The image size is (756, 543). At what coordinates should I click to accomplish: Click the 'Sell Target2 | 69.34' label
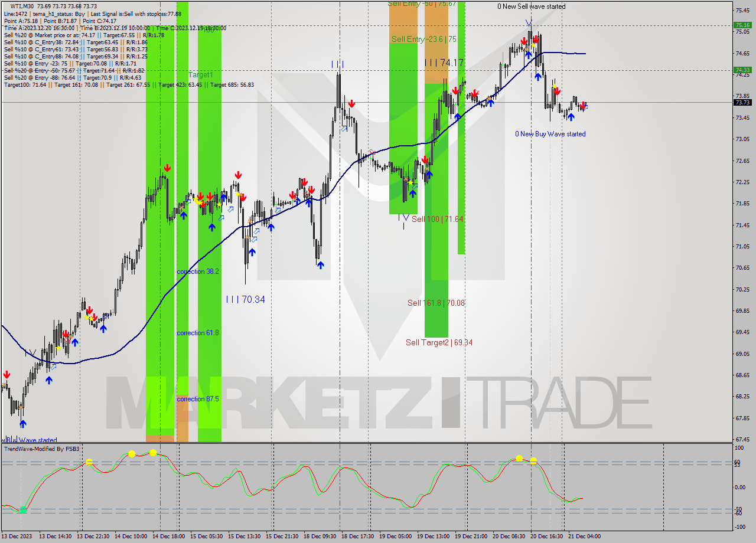tap(439, 342)
